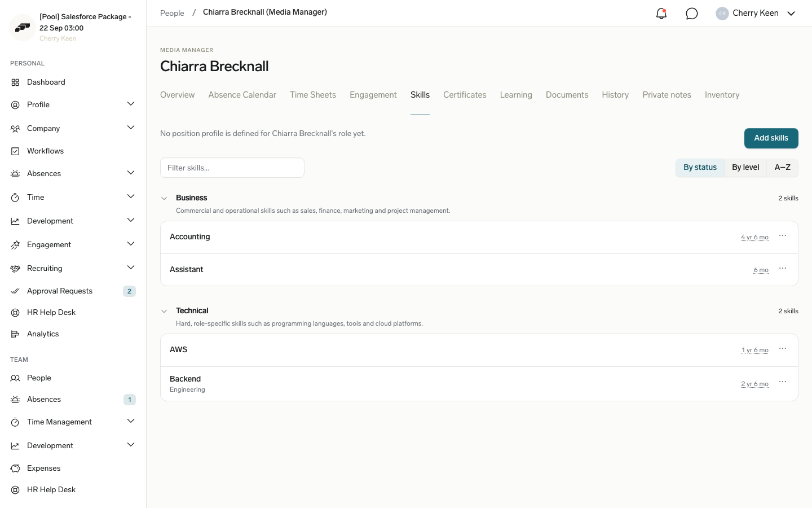Viewport: 812px width, 508px height.
Task: Open the Documents tab
Action: pyautogui.click(x=567, y=95)
